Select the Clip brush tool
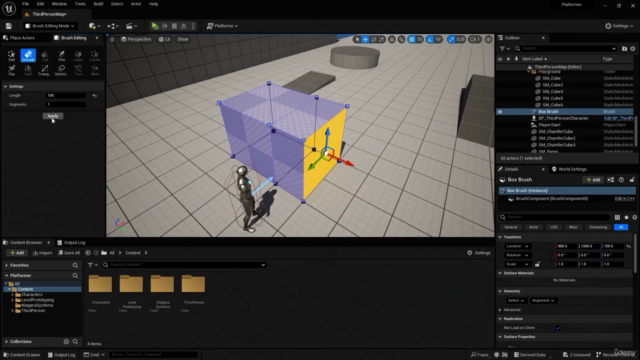The width and height of the screenshot is (640, 360). (x=45, y=56)
